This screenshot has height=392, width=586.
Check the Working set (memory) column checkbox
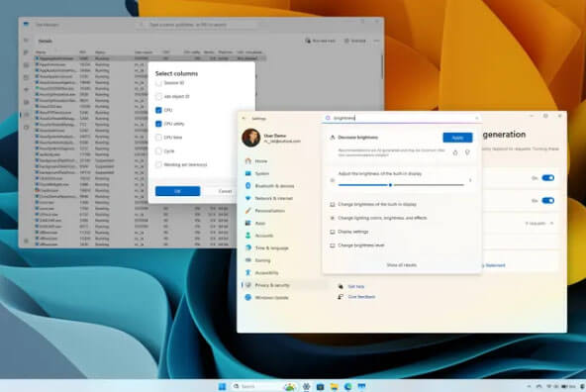pos(158,164)
